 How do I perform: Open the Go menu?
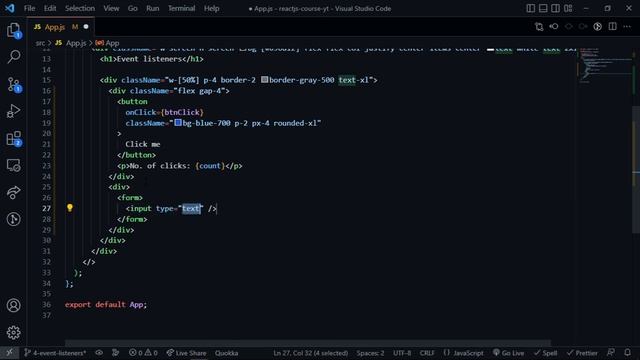(133, 8)
